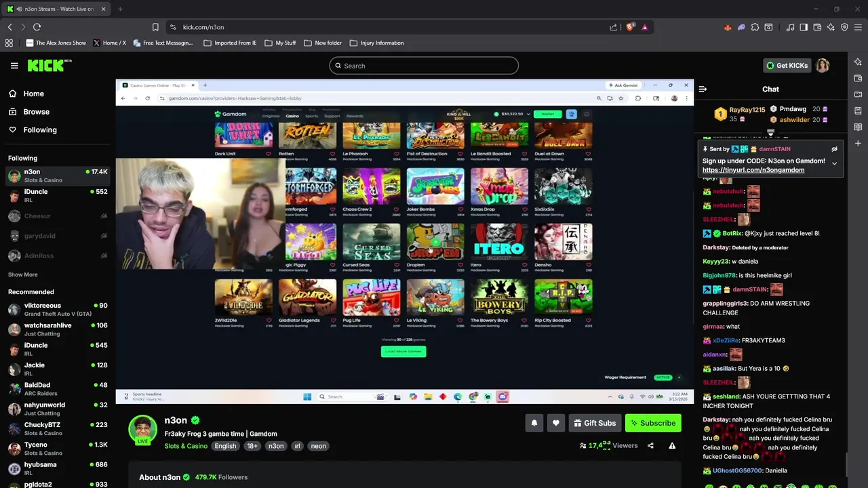The height and width of the screenshot is (488, 868).
Task: Open offline channel garydavid
Action: [x=58, y=235]
